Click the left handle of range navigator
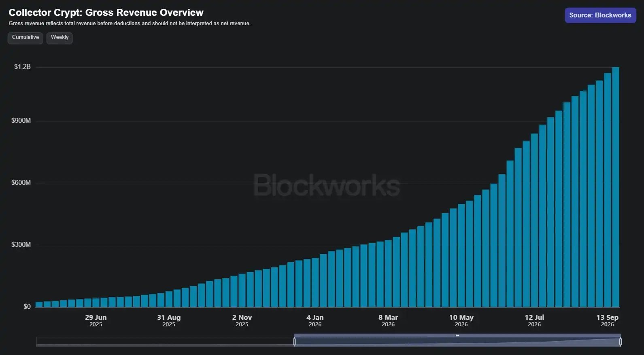Screen dimensions: 644x355 (294, 342)
